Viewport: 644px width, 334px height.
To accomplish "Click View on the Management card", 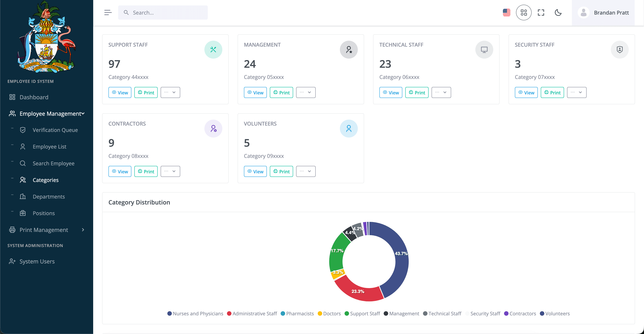I will tap(255, 92).
